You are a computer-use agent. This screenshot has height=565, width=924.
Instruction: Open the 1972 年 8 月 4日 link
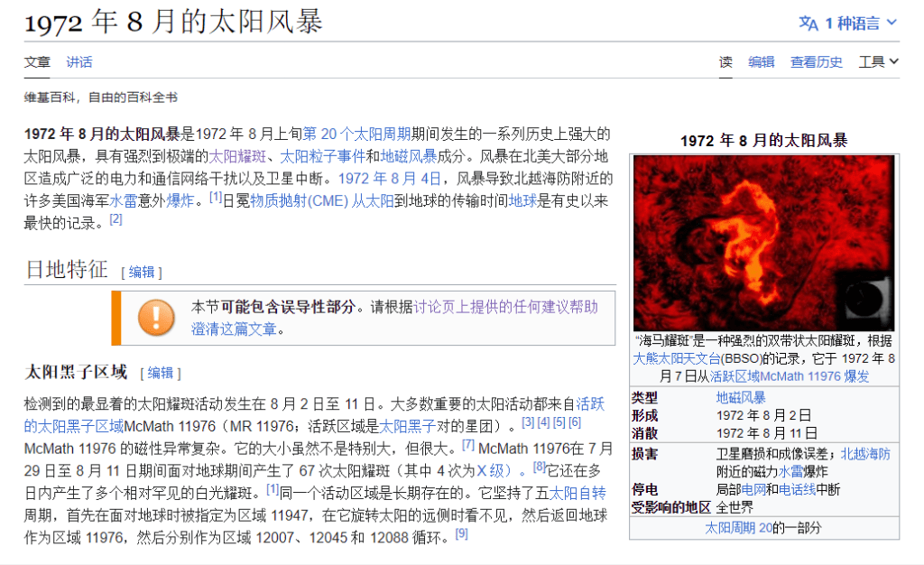[390, 179]
